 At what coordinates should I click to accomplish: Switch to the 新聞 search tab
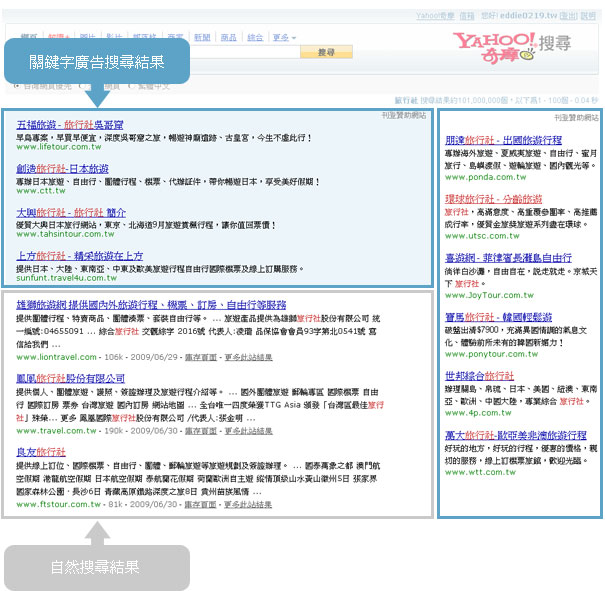coord(202,37)
